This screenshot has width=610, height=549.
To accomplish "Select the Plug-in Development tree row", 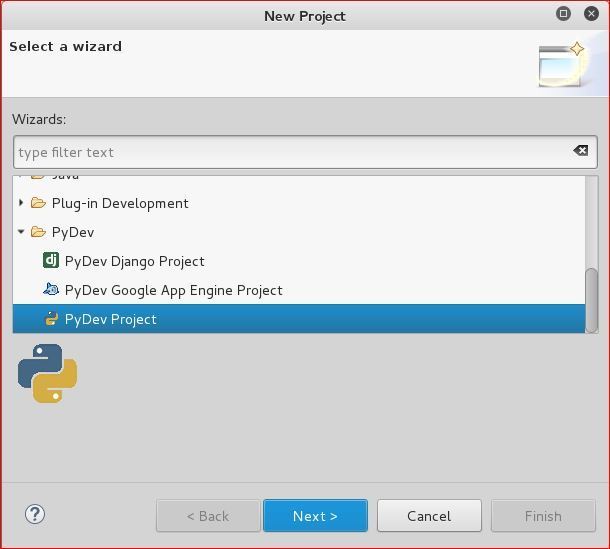I will (x=299, y=203).
